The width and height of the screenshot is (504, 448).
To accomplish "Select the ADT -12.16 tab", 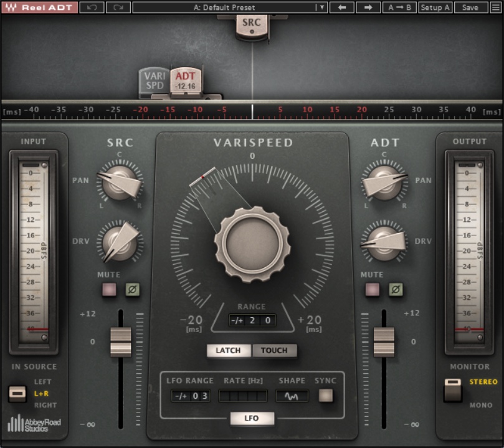I will (x=186, y=80).
